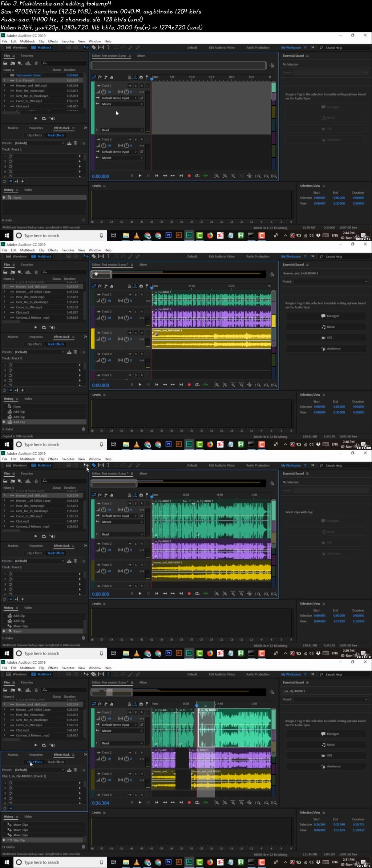372x868 pixels.
Task: Expand I_m_Fly.mp3 file row in first screenshot
Action: [5, 81]
